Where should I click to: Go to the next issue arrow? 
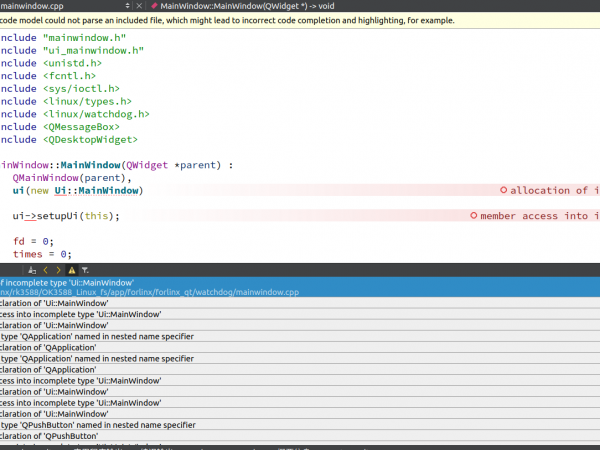point(58,270)
